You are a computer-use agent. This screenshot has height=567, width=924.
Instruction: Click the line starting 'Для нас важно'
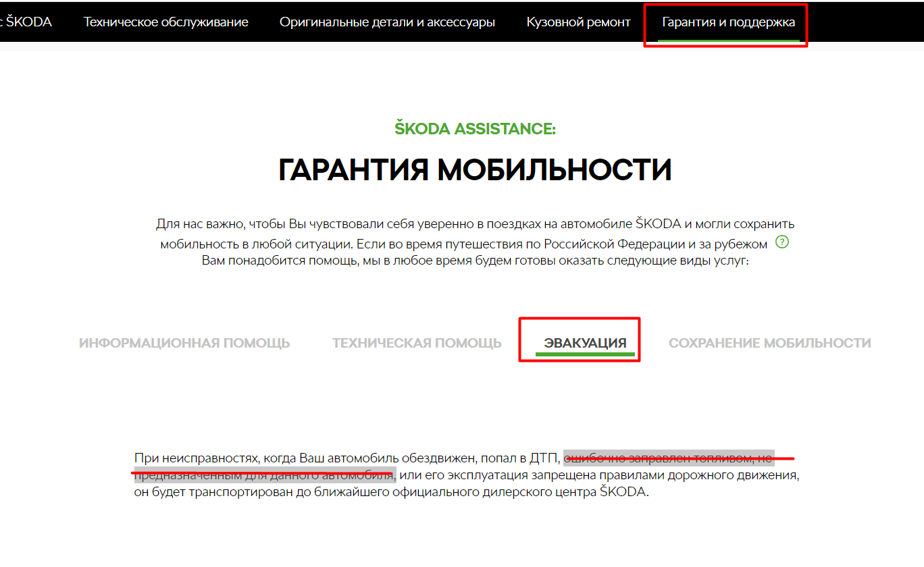(x=476, y=223)
